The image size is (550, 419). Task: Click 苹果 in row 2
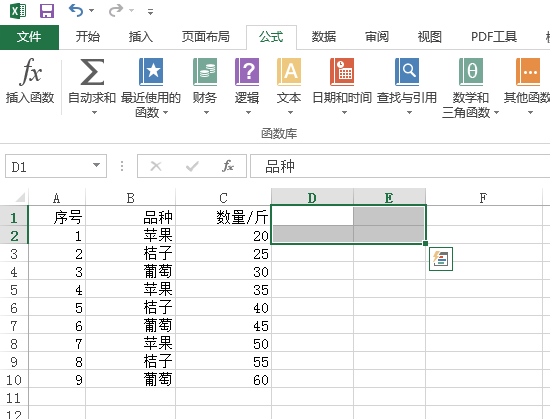coord(130,236)
